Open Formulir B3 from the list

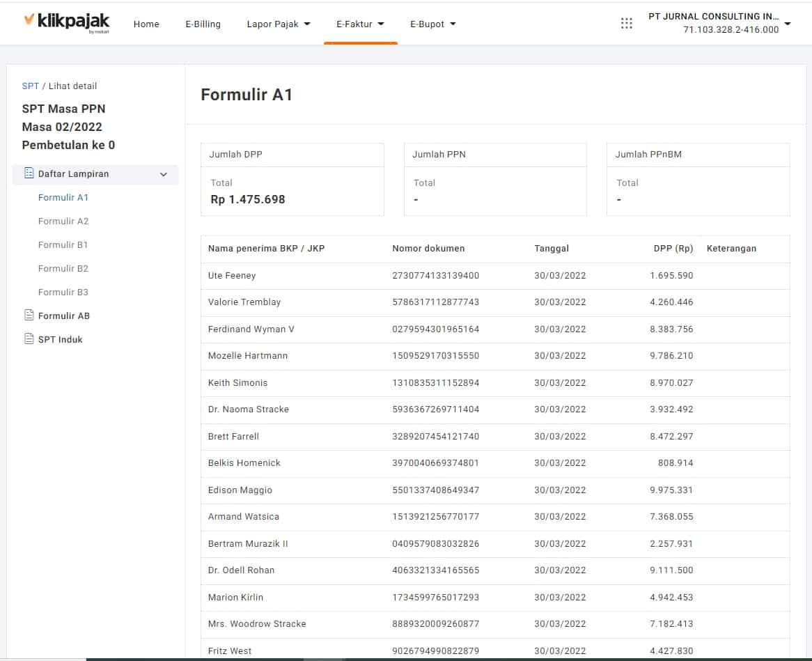(x=63, y=292)
